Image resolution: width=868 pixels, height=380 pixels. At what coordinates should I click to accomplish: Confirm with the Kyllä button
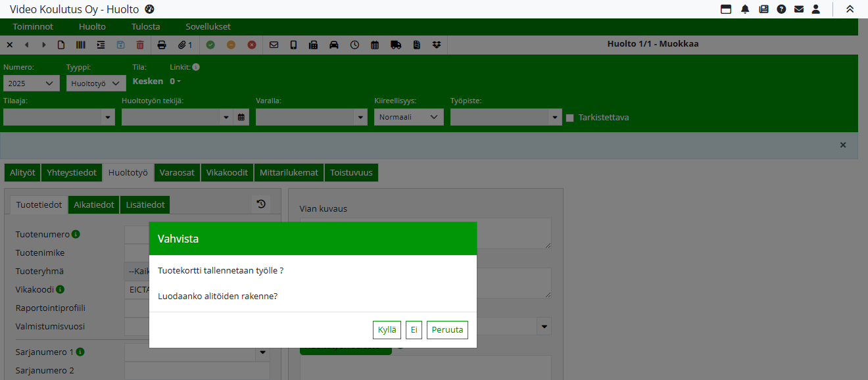pos(387,330)
